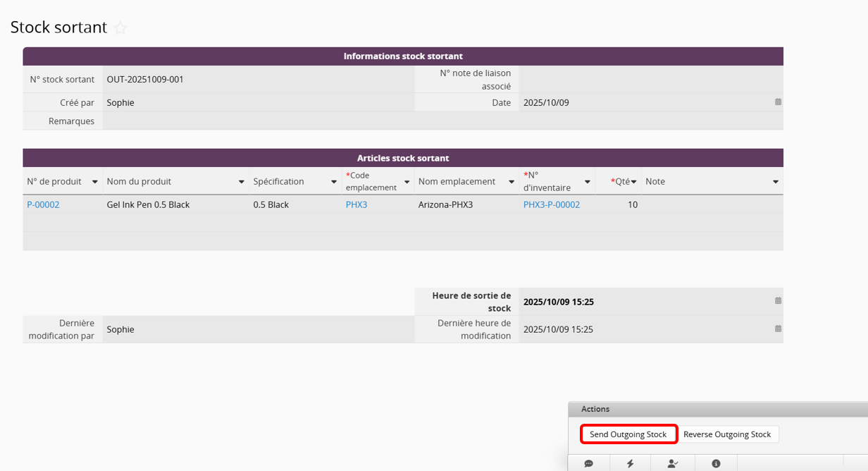Open Spécification column filter arrow
Screen dimensions: 868x471
[334, 182]
